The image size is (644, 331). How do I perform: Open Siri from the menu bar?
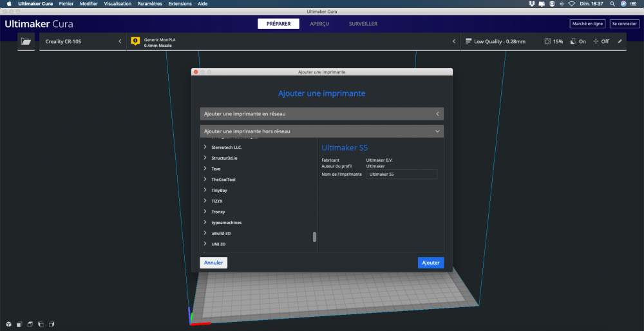623,4
